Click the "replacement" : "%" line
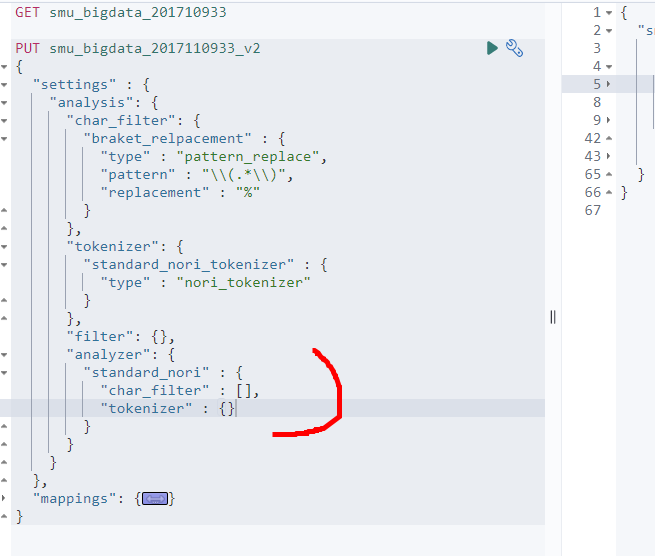This screenshot has width=655, height=556. point(180,193)
